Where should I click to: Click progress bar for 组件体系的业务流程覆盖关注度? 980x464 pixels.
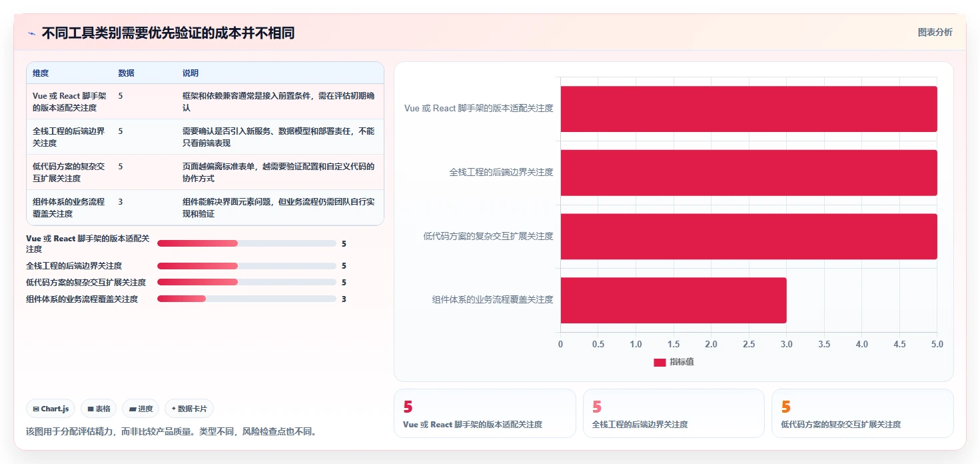click(246, 299)
